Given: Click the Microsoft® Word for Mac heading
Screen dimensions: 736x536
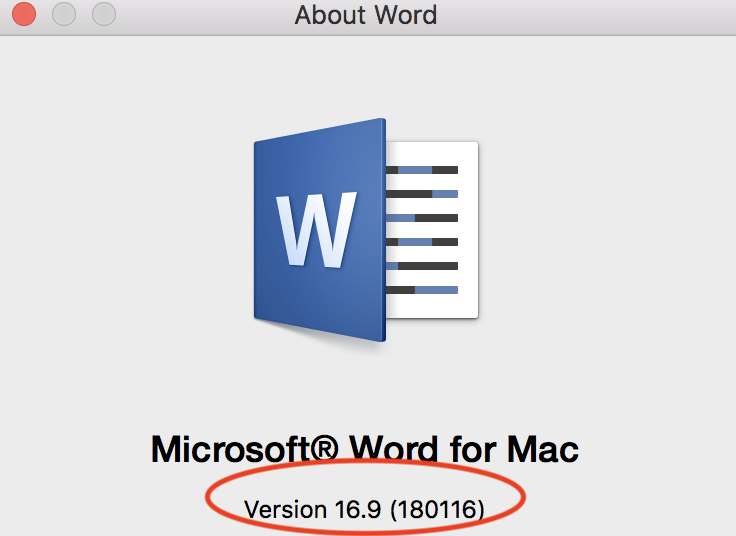Looking at the screenshot, I should point(365,449).
